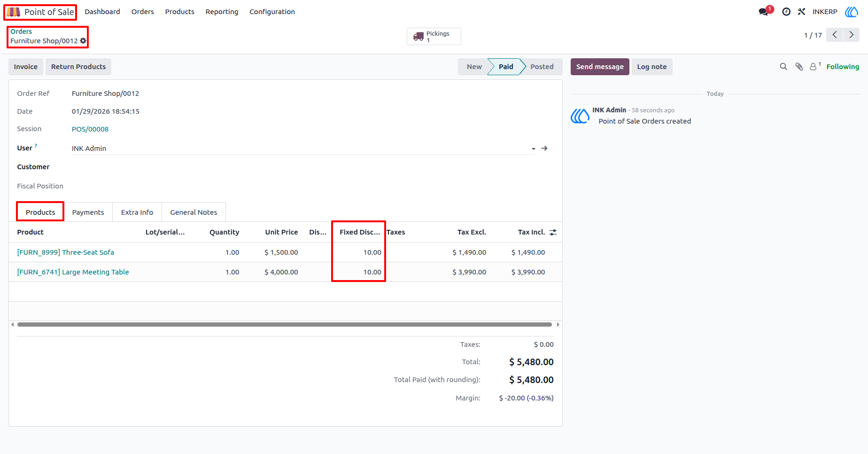Switch to the Extra Info tab
Screen dimensions: 868x454
(137, 212)
